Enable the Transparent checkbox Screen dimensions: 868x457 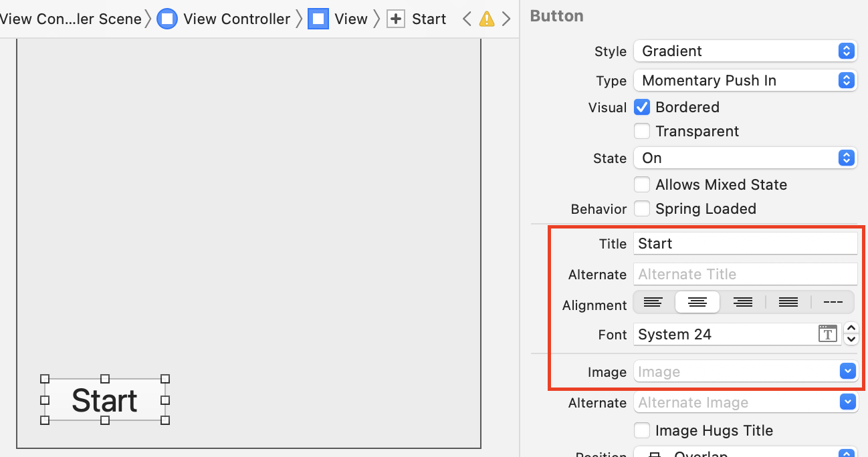pos(642,131)
